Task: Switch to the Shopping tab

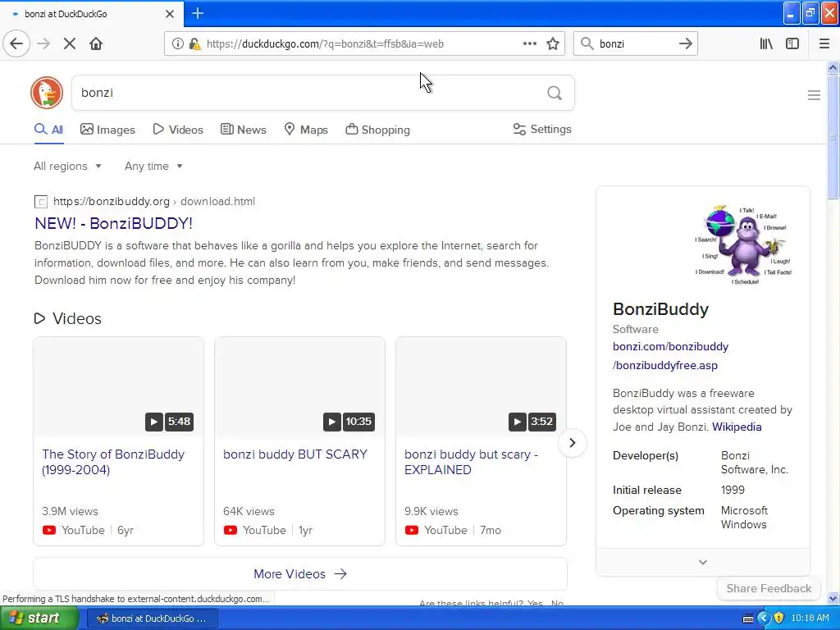Action: coord(377,130)
